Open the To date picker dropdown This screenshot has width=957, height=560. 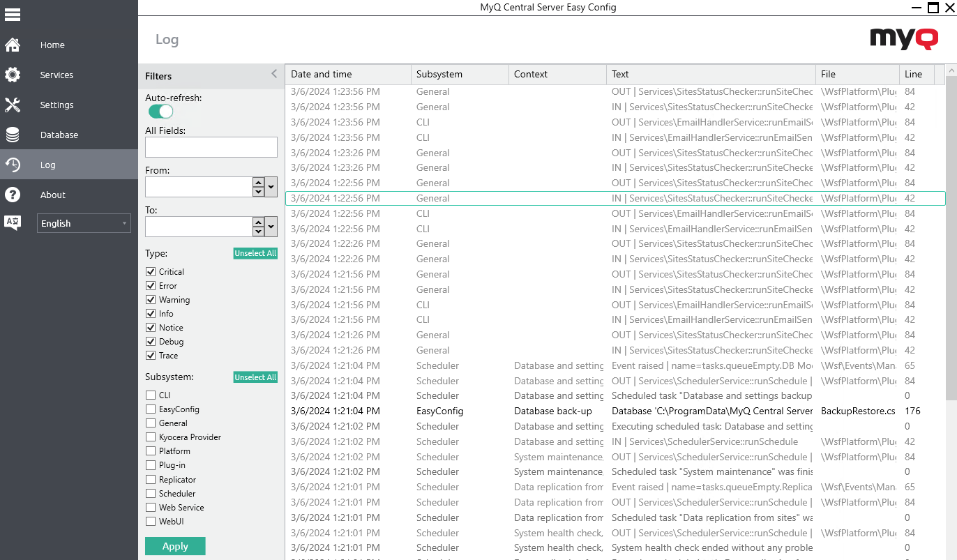[x=271, y=227]
